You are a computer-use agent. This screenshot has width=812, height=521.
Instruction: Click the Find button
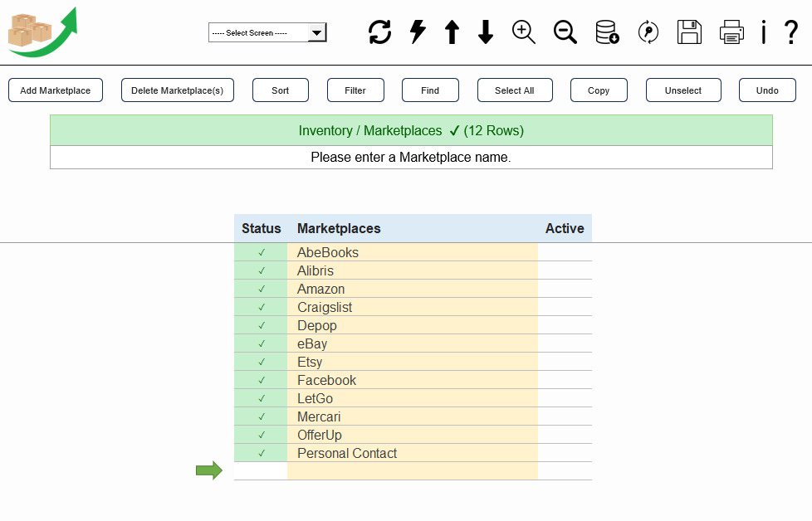click(430, 90)
